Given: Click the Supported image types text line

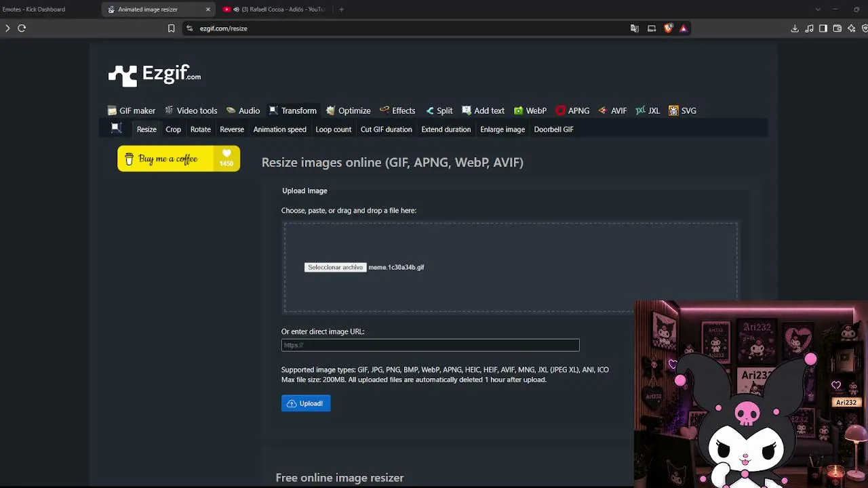Looking at the screenshot, I should [x=445, y=370].
